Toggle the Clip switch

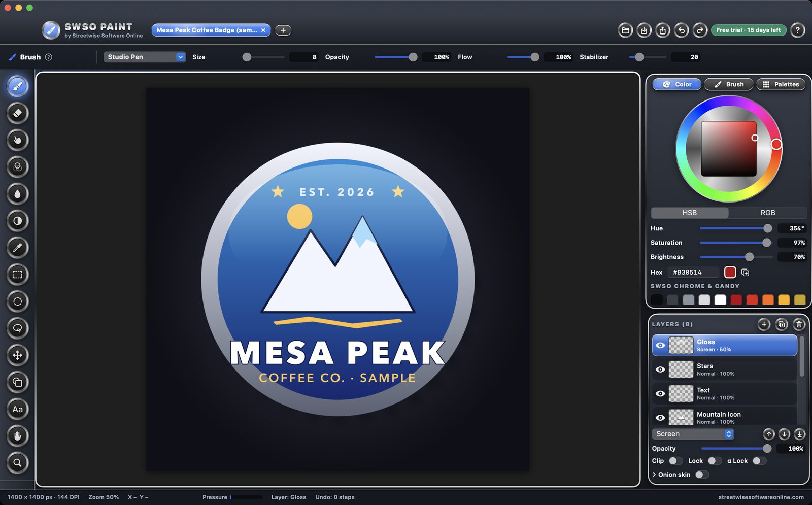(x=675, y=461)
